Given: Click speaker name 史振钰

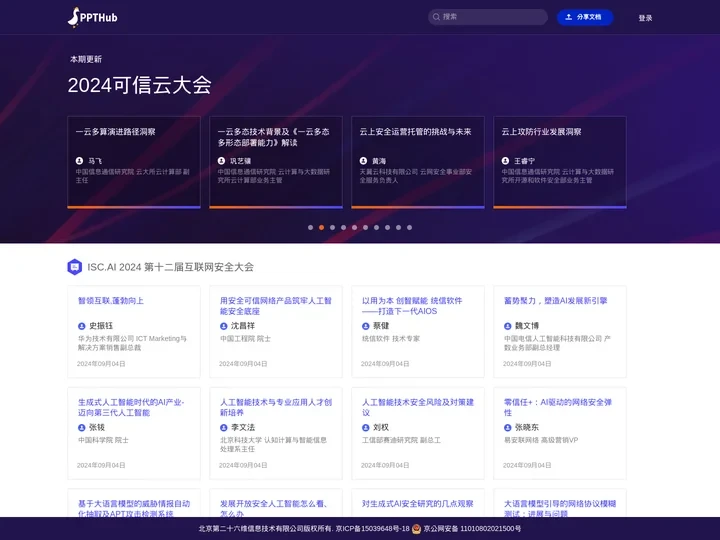Looking at the screenshot, I should pyautogui.click(x=101, y=326).
